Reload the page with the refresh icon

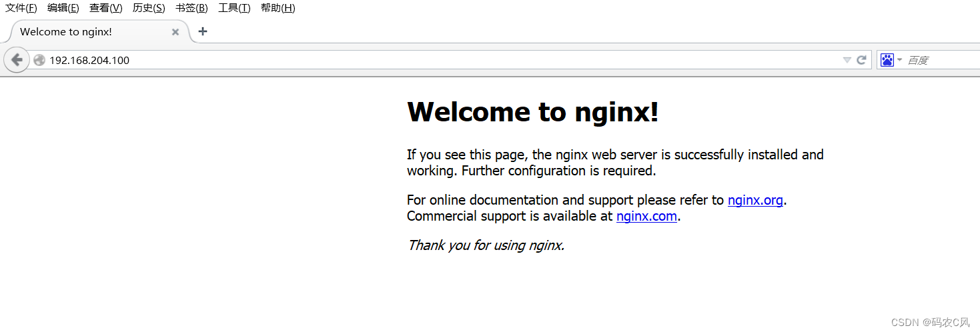click(862, 60)
